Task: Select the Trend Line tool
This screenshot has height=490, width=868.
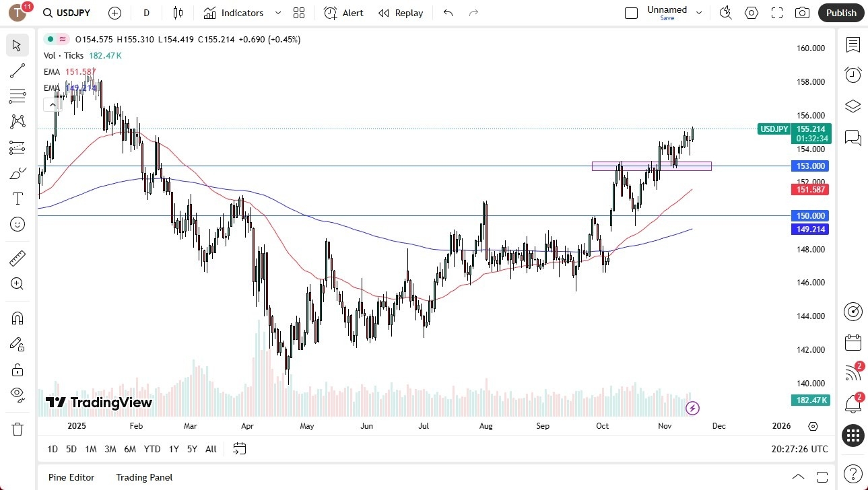Action: pos(17,71)
